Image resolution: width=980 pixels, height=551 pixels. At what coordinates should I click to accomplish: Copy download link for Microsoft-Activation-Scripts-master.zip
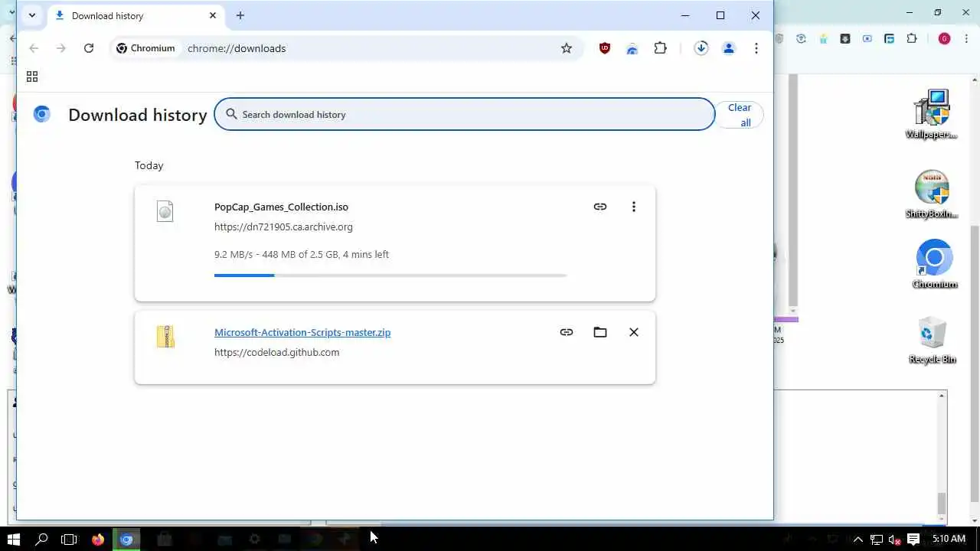point(567,332)
